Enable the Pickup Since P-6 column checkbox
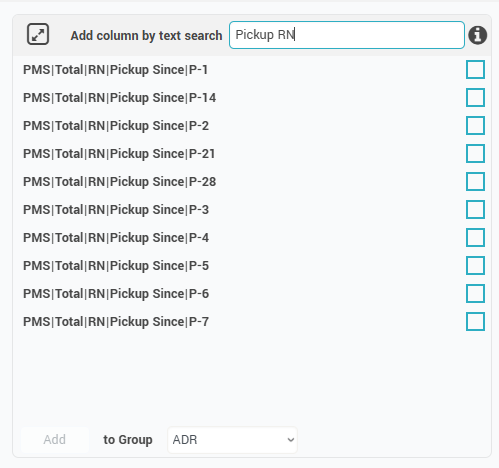 click(x=475, y=294)
